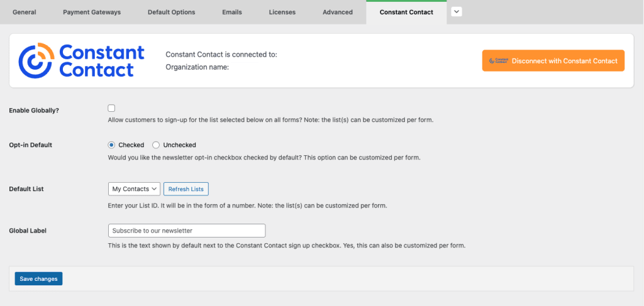Click the 'Enter your List ID' help text

[x=248, y=205]
